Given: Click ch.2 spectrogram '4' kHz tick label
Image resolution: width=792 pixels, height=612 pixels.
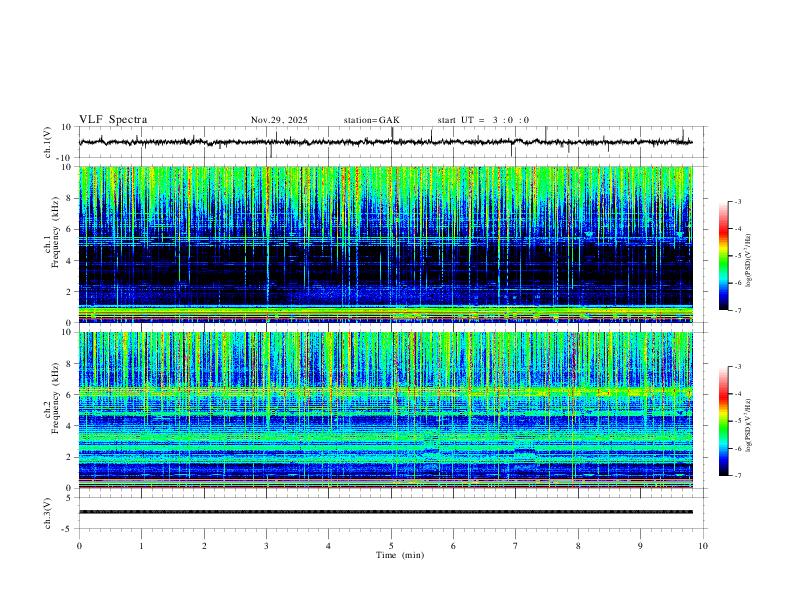Looking at the screenshot, I should coord(69,426).
